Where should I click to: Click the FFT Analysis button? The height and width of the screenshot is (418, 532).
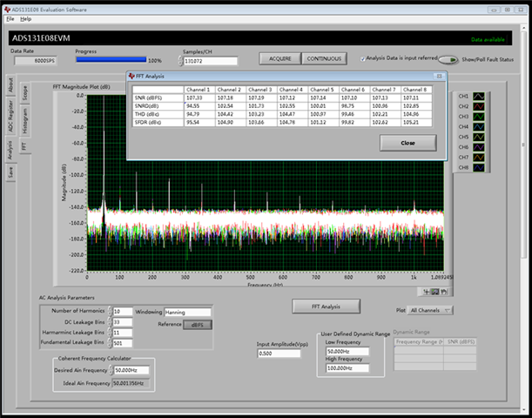(326, 307)
